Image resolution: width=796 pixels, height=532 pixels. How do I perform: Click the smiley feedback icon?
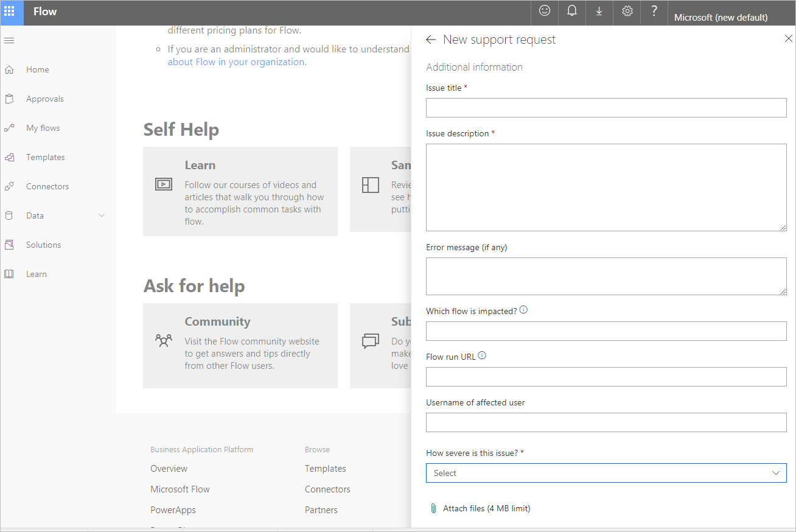tap(545, 11)
